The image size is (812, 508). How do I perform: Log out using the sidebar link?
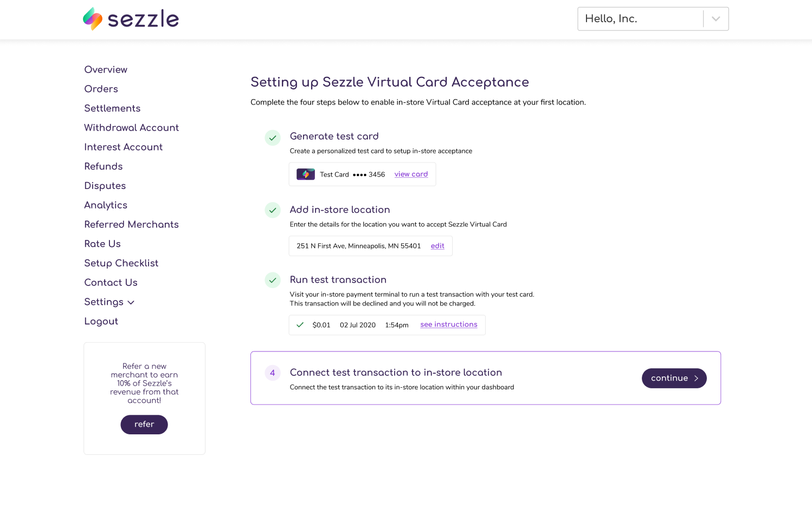pos(101,321)
